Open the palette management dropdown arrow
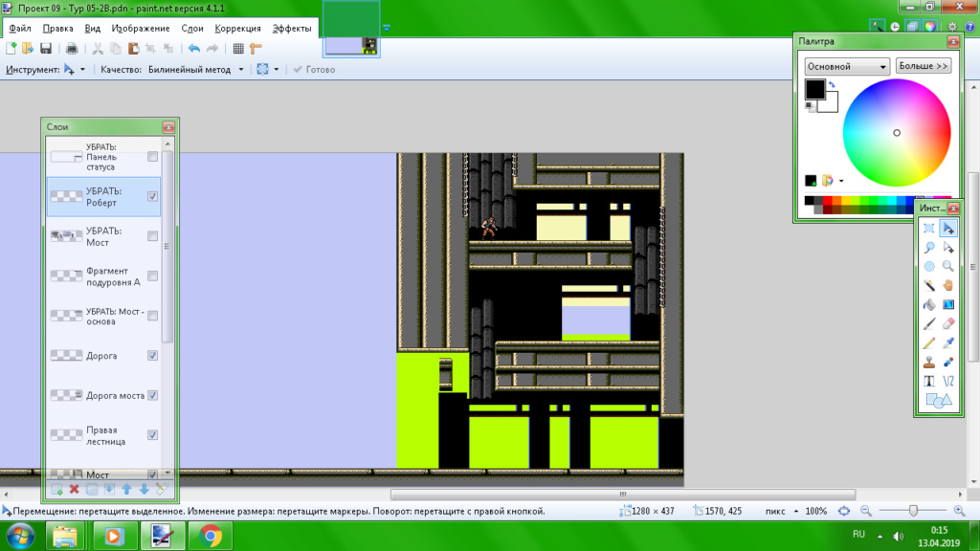Image resolution: width=980 pixels, height=551 pixels. [x=841, y=181]
